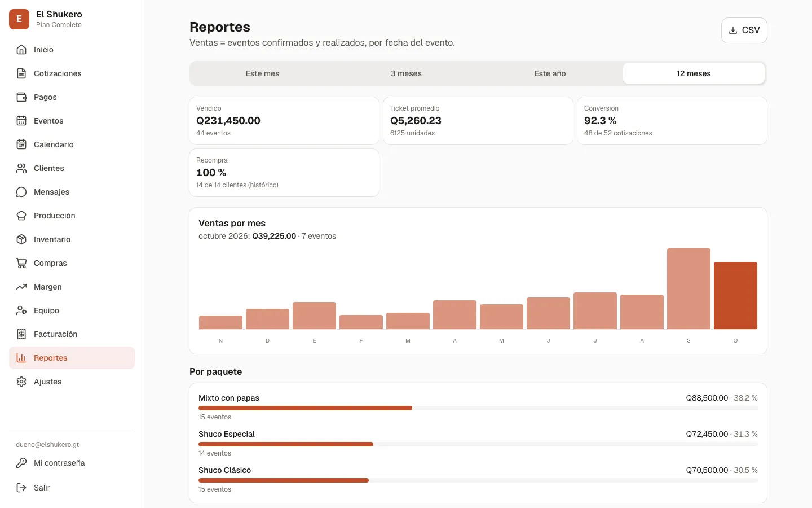Click the chat bubble icon beside Mensajes
The width and height of the screenshot is (812, 508).
(x=21, y=192)
